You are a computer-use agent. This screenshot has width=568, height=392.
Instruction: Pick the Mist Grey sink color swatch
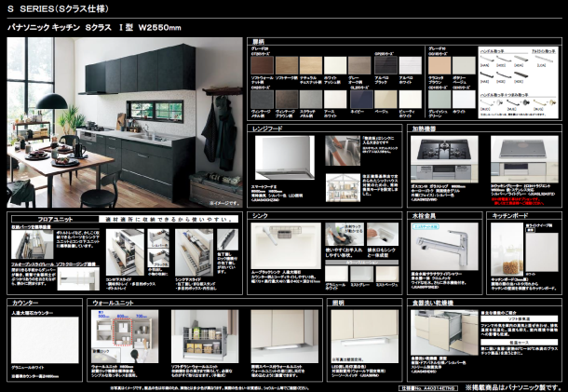pyautogui.click(x=361, y=274)
